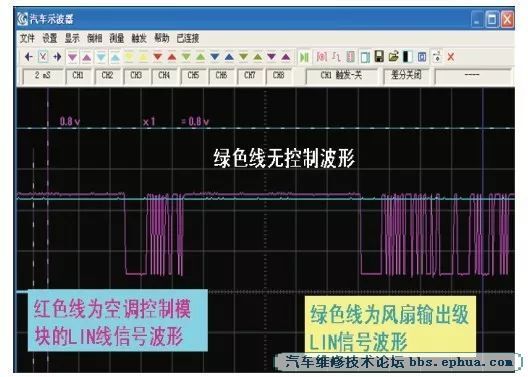Open the 文件 menu
The height and width of the screenshot is (377, 528).
tap(27, 38)
